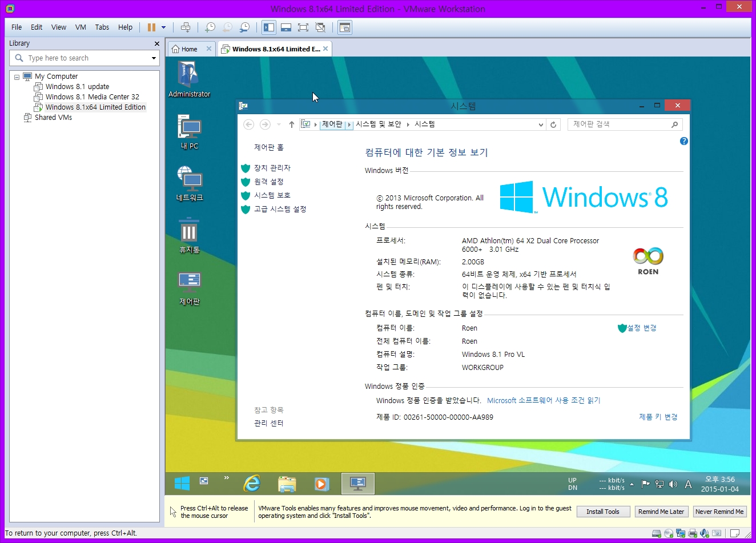Open recent locations dropdown beside Forward arrow
Screen dimensions: 756x543
[x=279, y=124]
